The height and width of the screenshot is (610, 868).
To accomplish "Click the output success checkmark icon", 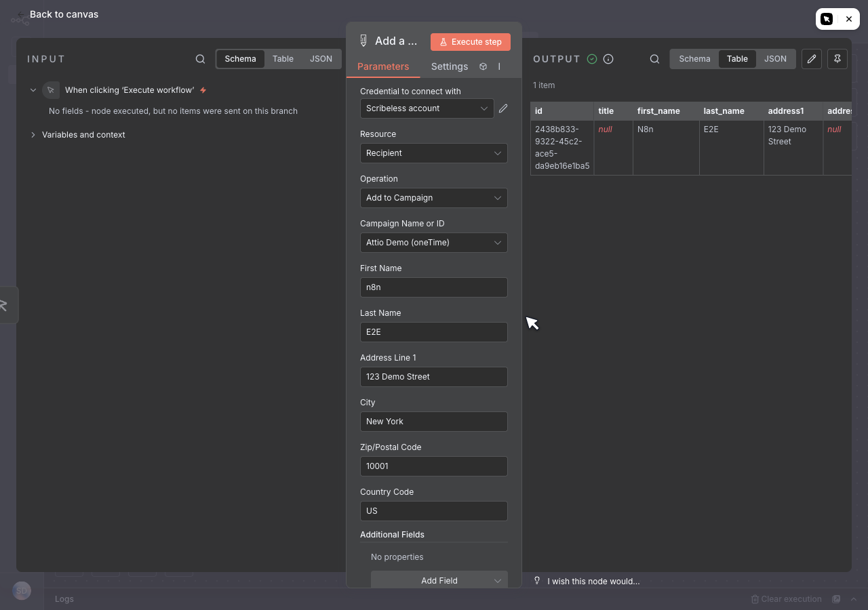I will click(x=592, y=59).
